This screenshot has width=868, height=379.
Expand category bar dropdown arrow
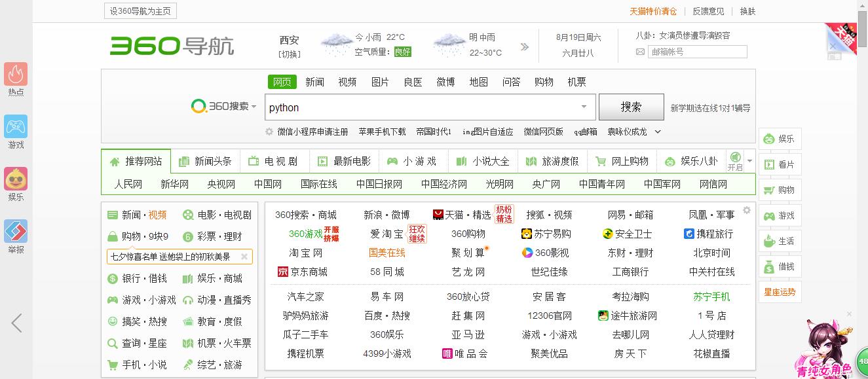coord(750,161)
